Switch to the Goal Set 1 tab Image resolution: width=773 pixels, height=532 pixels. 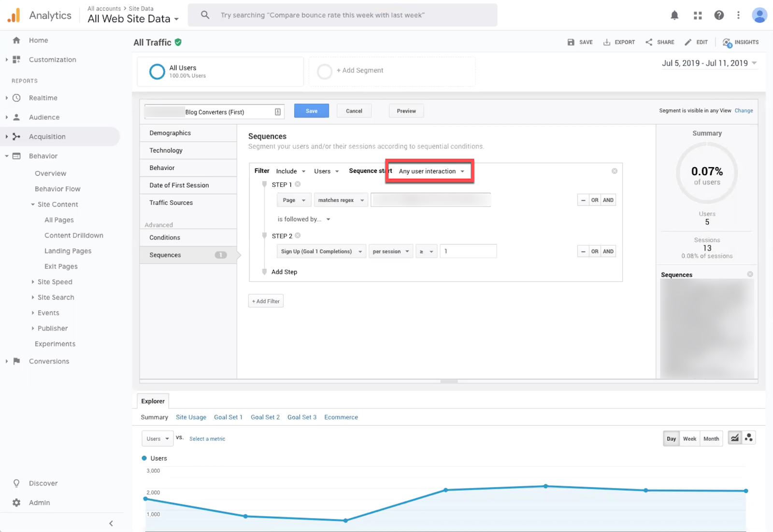[228, 417]
